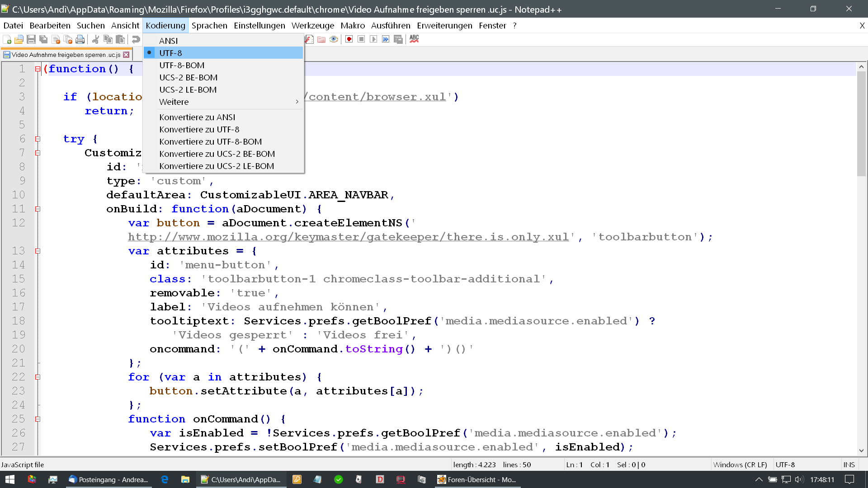This screenshot has width=868, height=488.
Task: Click the Cut scissors icon
Action: [95, 40]
